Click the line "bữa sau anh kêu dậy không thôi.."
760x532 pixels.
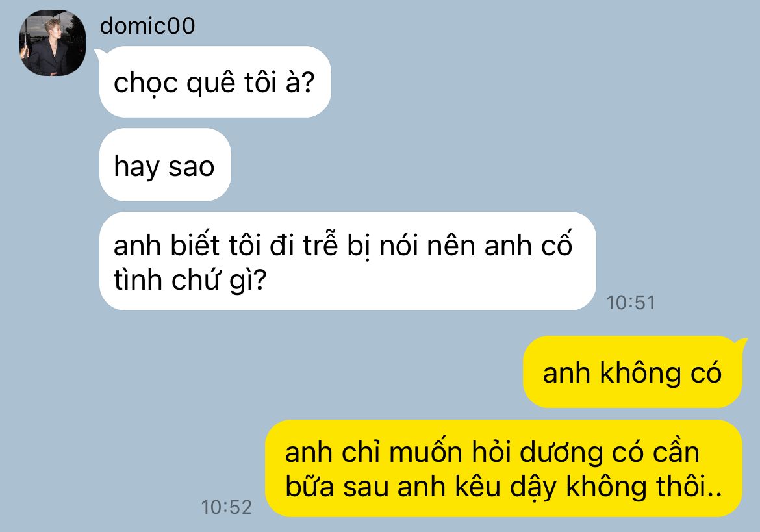tap(503, 486)
